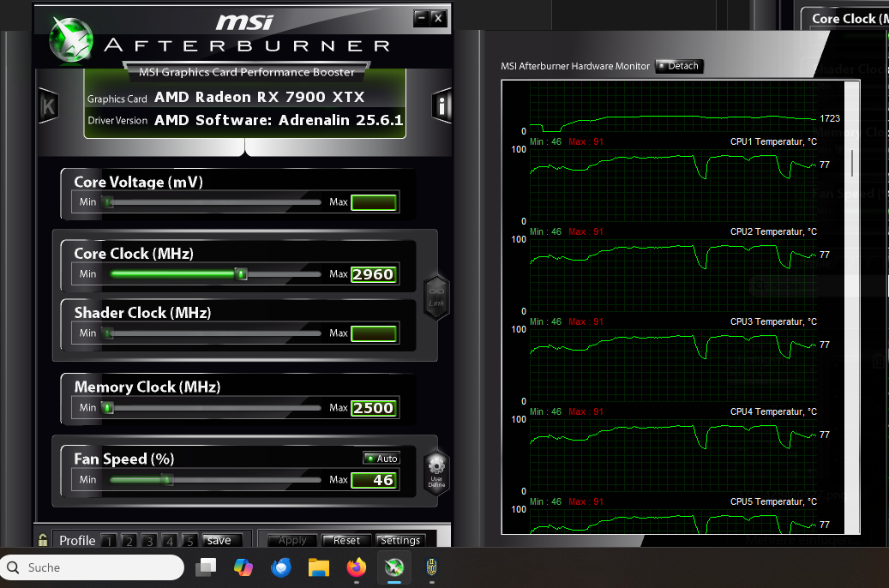The height and width of the screenshot is (588, 889).
Task: Open Afterburner Settings
Action: coord(400,540)
